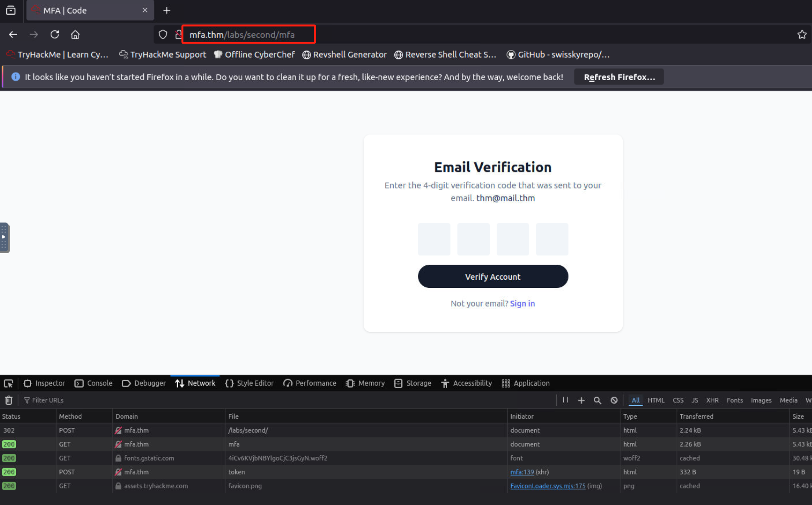Click the reload page icon
This screenshot has height=505, width=812.
[x=55, y=35]
